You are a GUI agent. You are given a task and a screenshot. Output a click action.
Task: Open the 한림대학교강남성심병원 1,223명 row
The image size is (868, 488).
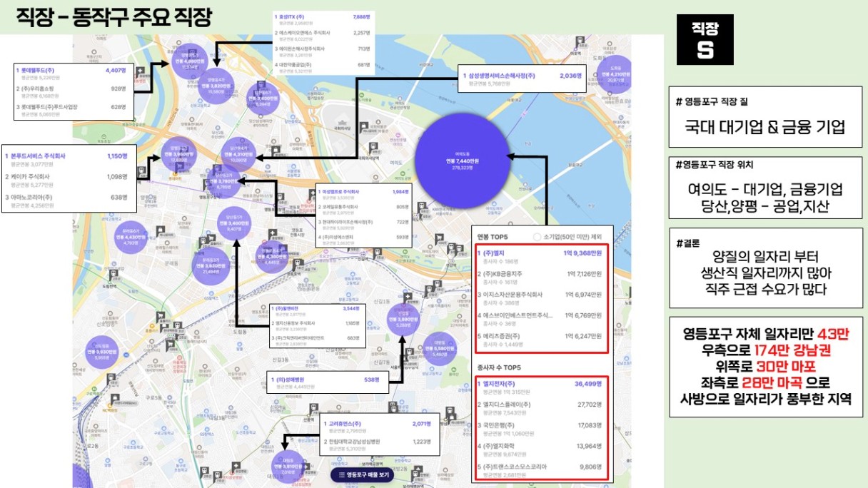(378, 444)
